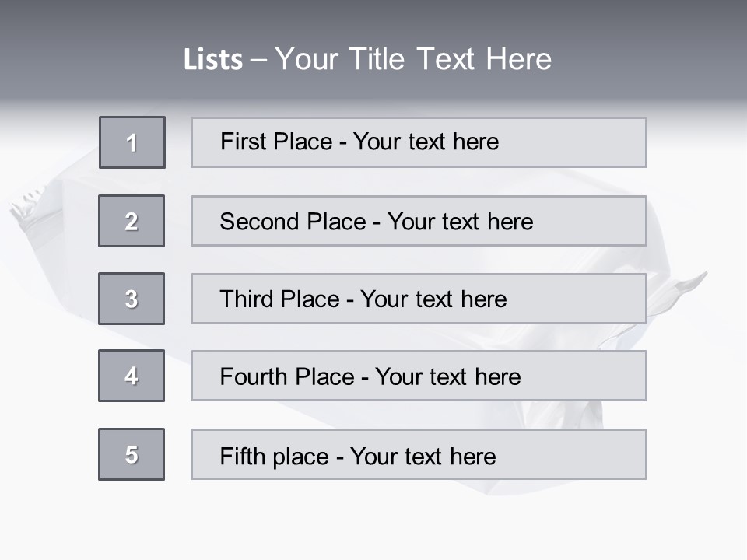Click the number 3 box
747x560 pixels.
[132, 299]
